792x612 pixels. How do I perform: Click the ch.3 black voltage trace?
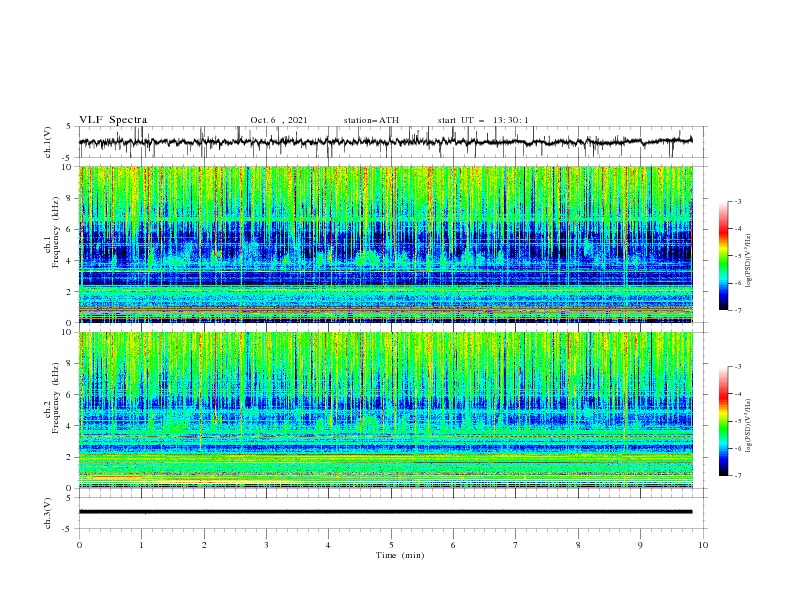coord(385,512)
